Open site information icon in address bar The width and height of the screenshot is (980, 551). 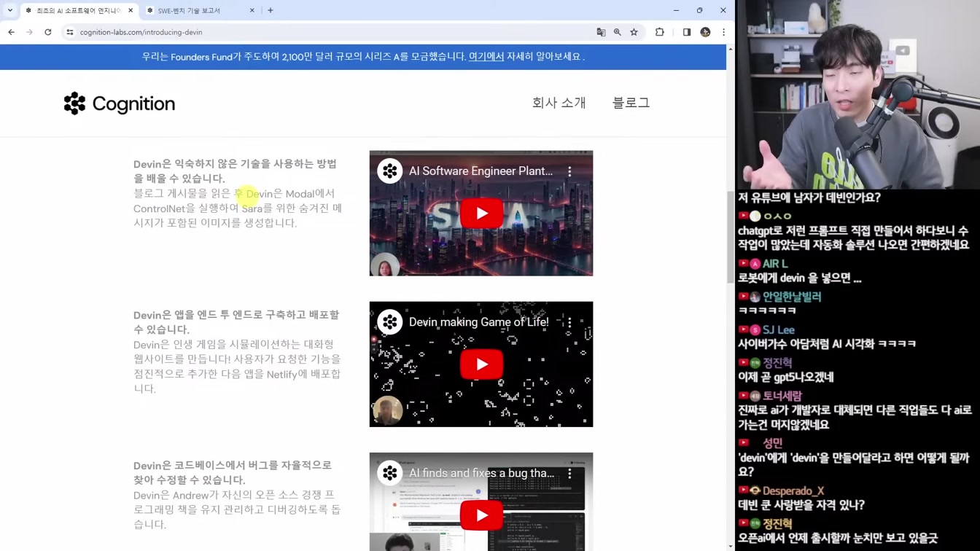click(x=70, y=32)
